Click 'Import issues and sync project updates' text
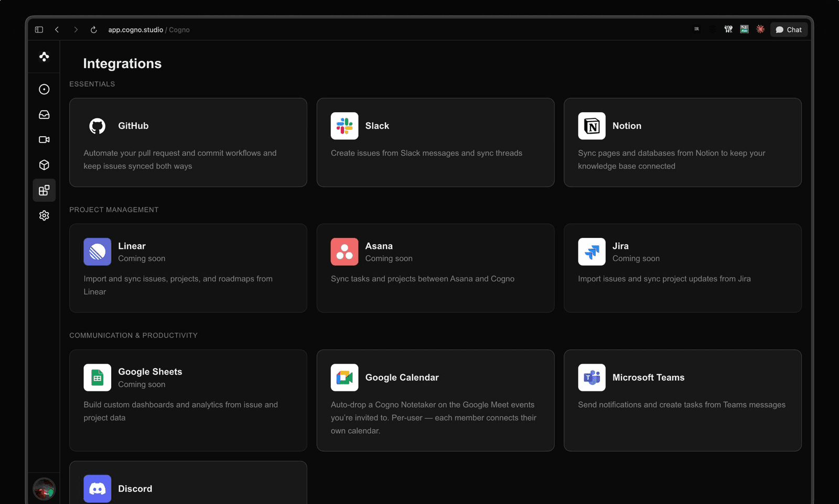839x504 pixels. click(x=664, y=279)
